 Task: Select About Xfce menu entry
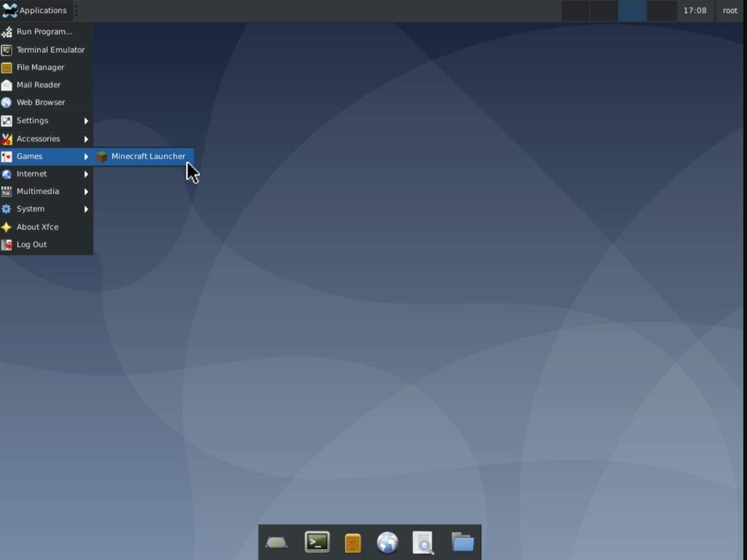point(47,227)
